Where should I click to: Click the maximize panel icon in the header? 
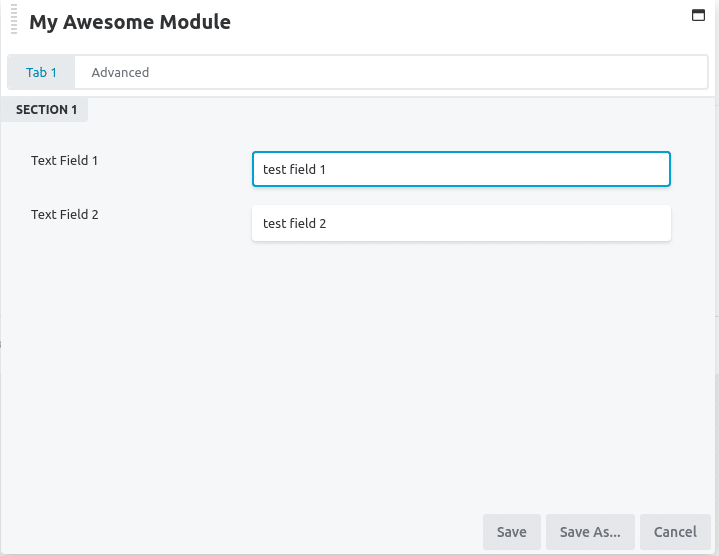tap(698, 15)
